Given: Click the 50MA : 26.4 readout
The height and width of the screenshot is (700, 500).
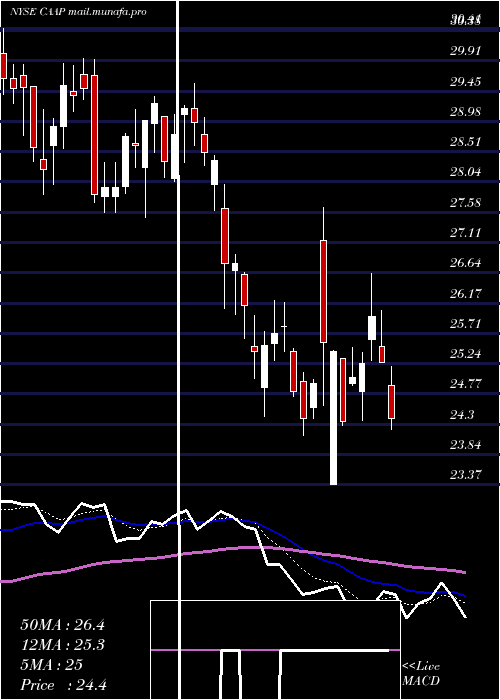Looking at the screenshot, I should pyautogui.click(x=62, y=625).
